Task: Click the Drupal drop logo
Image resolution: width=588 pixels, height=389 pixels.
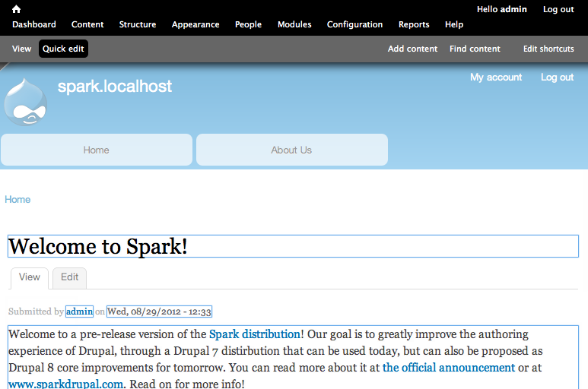Action: coord(26,102)
